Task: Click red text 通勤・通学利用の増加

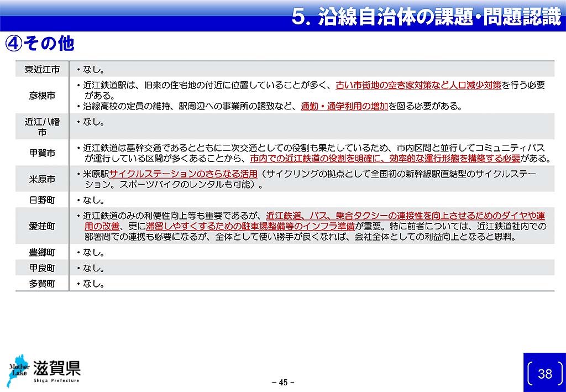Action: point(344,107)
